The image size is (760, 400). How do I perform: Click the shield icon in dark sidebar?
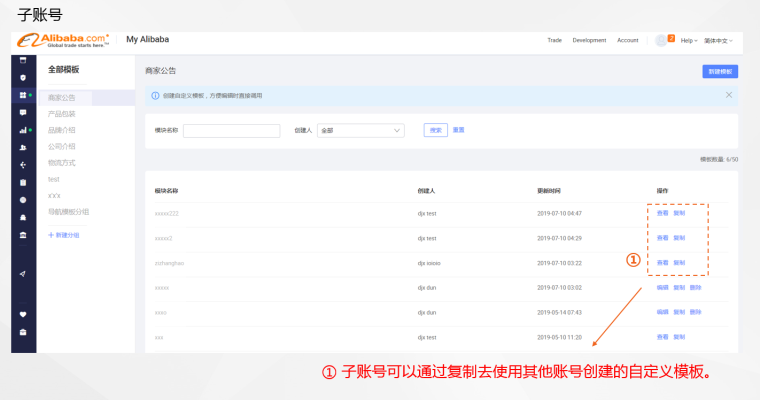(x=23, y=78)
